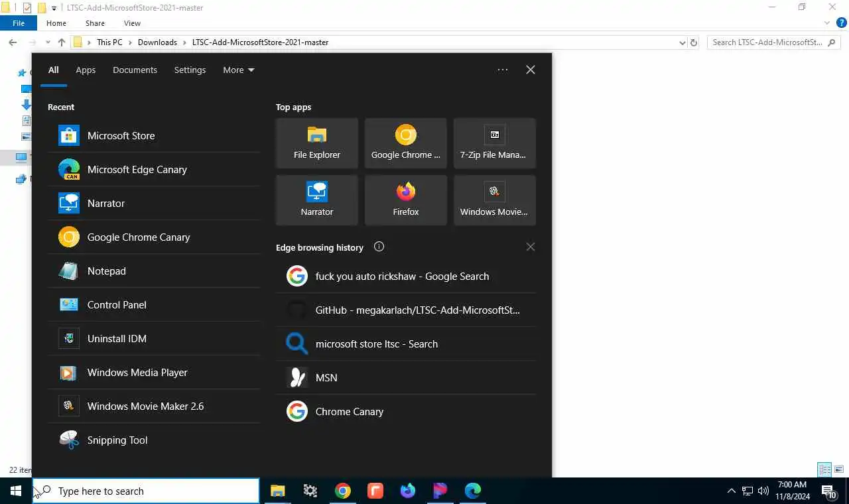This screenshot has width=849, height=504.
Task: Open 7-Zip File Manager tile
Action: click(494, 143)
